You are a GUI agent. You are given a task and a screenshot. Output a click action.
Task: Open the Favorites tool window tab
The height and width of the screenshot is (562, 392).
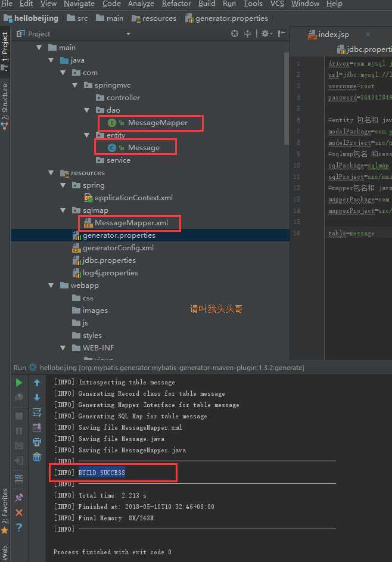click(5, 511)
